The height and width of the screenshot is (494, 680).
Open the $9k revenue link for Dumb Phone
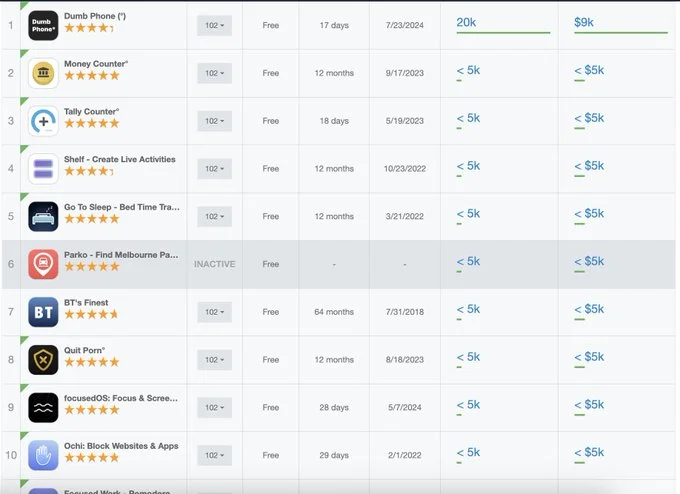point(584,22)
